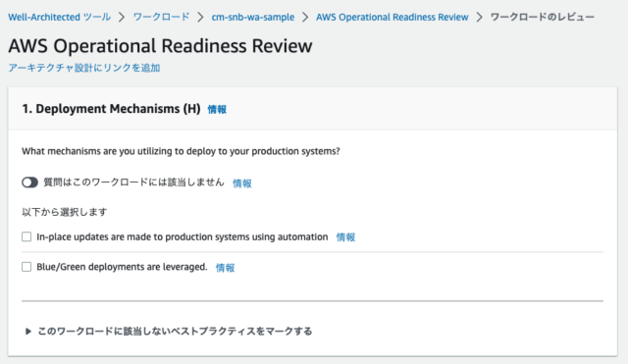Go to the ワークロード breadcrumb link
Screen dimensions: 628x364
(161, 18)
